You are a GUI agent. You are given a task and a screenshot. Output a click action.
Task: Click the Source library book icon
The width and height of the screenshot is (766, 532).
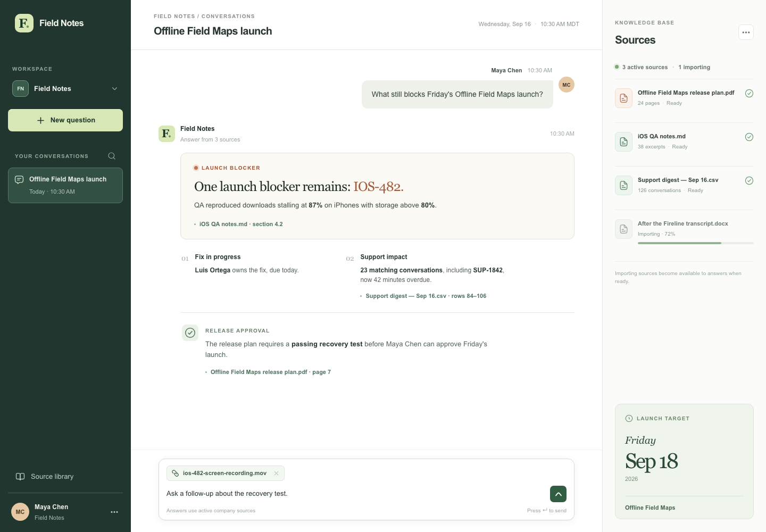tap(20, 477)
